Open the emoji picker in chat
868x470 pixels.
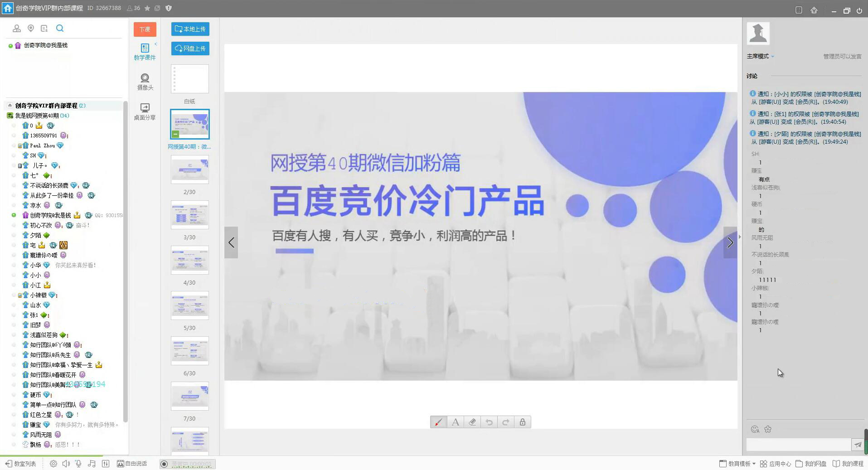[x=755, y=429]
